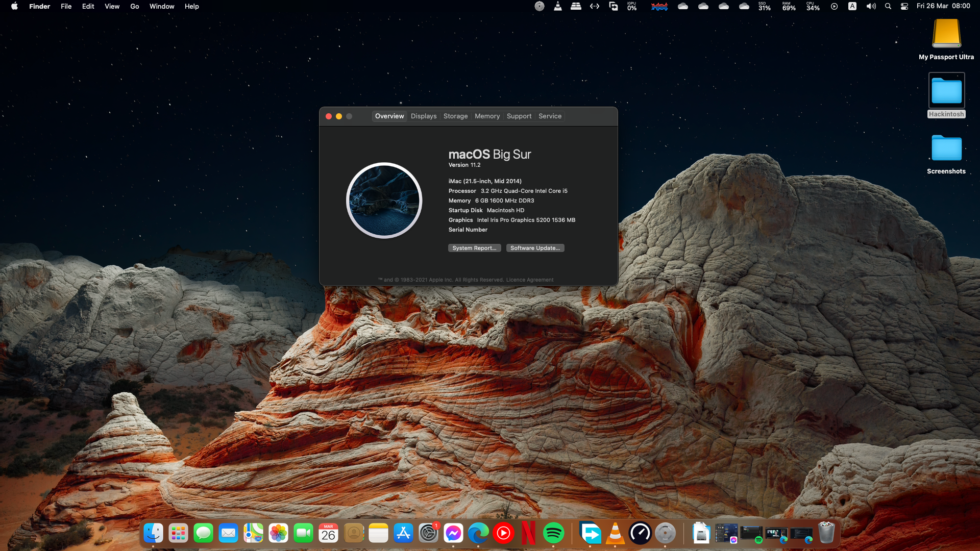Click the Software Update... button
980x551 pixels.
coord(535,248)
